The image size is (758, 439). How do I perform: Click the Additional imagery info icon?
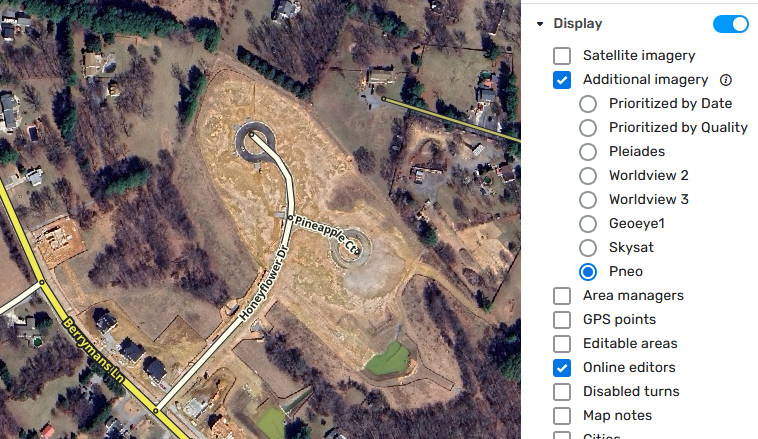(726, 80)
